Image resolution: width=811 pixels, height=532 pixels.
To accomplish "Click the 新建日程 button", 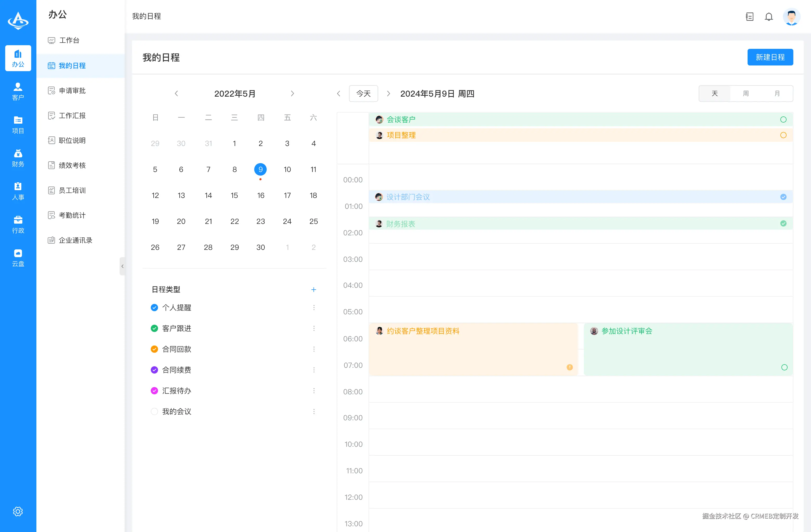I will click(770, 57).
